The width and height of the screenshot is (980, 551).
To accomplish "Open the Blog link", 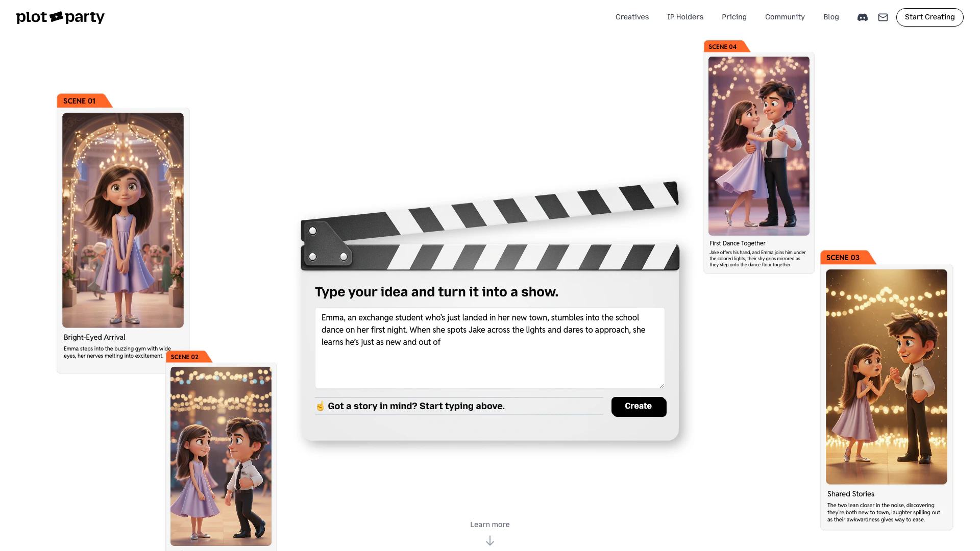I will (831, 17).
